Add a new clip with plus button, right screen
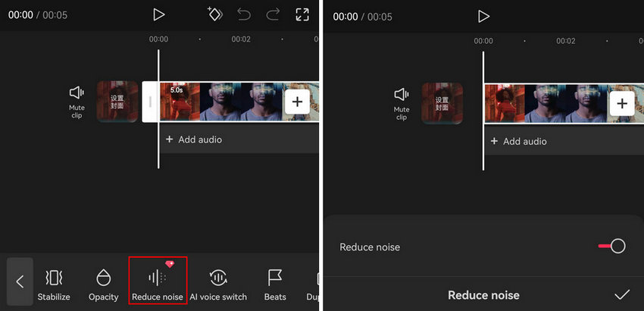This screenshot has width=644, height=311. (x=622, y=104)
